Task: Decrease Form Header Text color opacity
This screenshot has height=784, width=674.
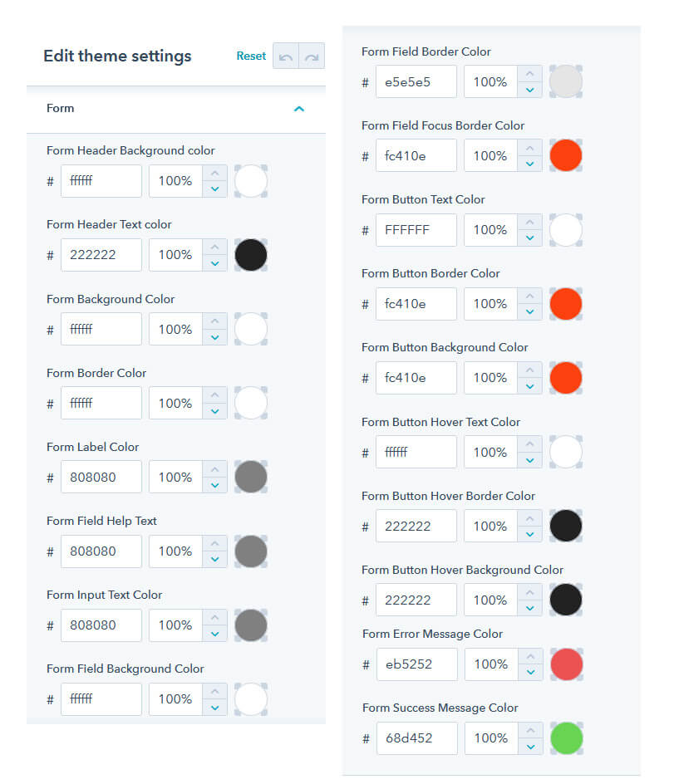Action: (214, 263)
